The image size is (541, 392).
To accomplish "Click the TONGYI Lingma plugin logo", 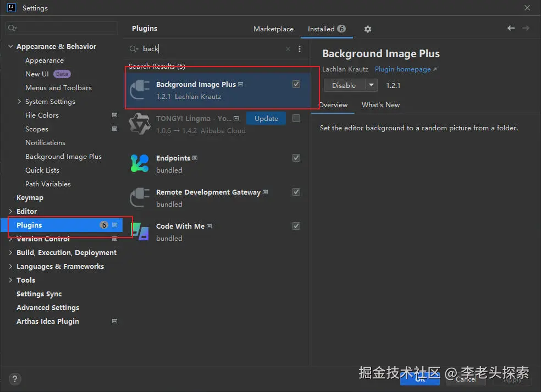I will click(x=140, y=124).
